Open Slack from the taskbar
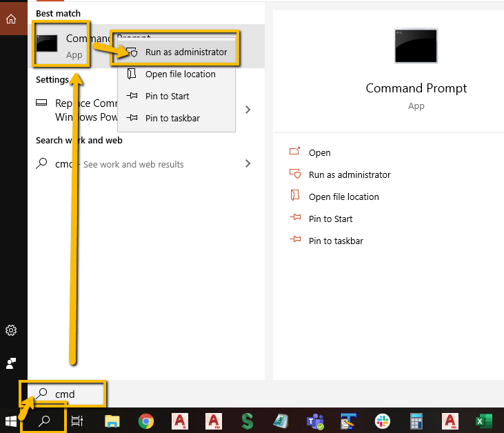Screen dimensions: 504x433 383,421
